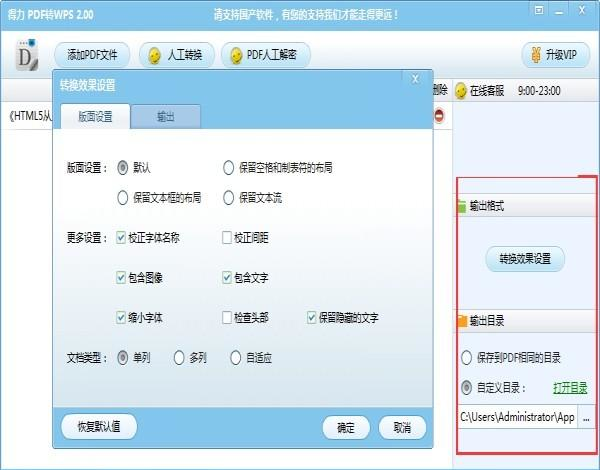Click 转换效果设置 button in right panel
The image size is (600, 470).
(525, 259)
